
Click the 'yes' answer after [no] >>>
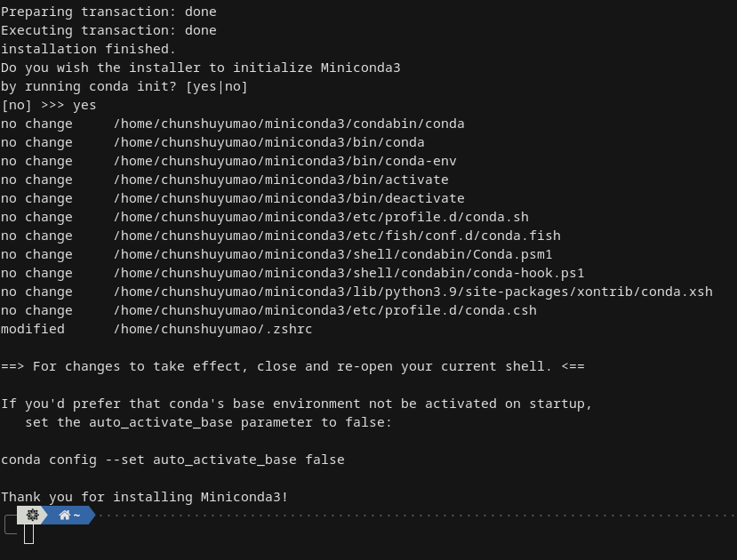point(84,105)
